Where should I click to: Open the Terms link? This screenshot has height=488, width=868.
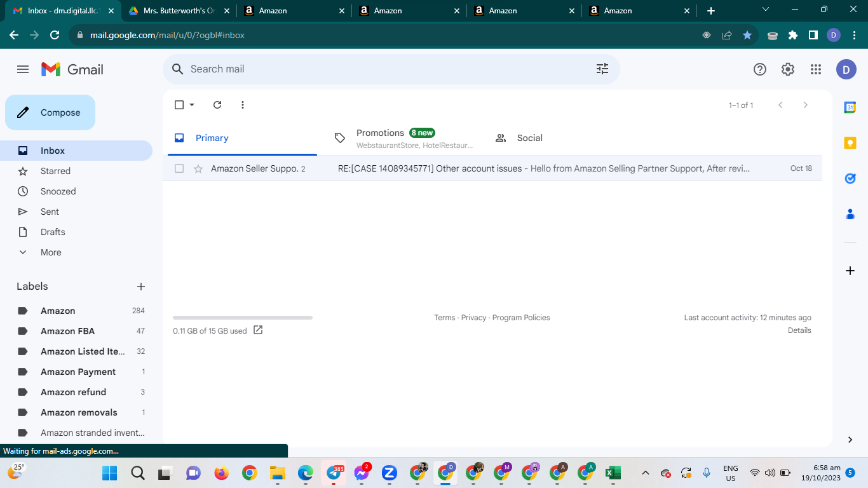coord(444,318)
